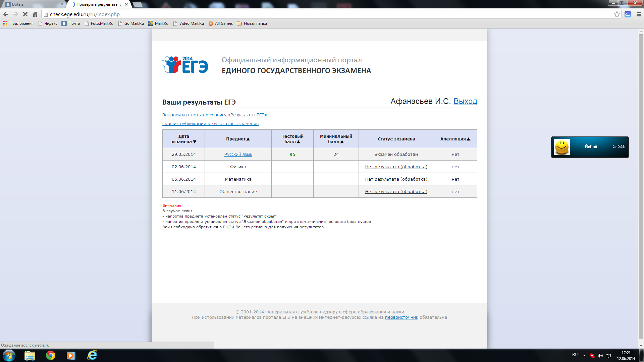Image resolution: width=644 pixels, height=362 pixels.
Task: Open График публикации результатов экзаменов link
Action: 210,124
